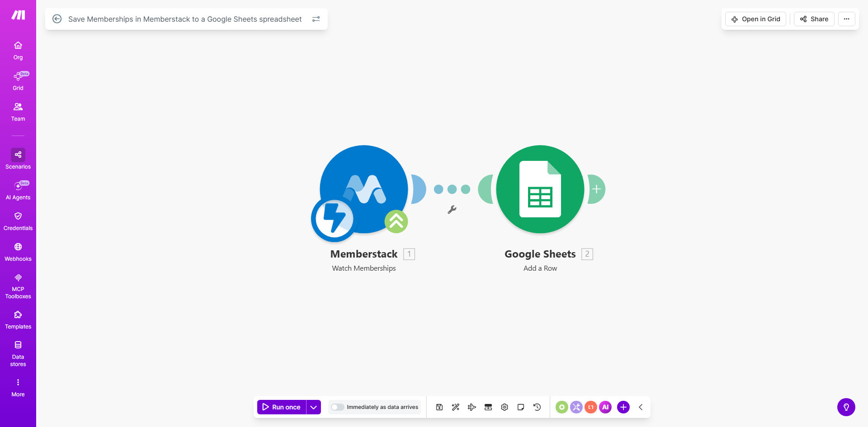Open the AI tools button
The width and height of the screenshot is (868, 427).
605,407
